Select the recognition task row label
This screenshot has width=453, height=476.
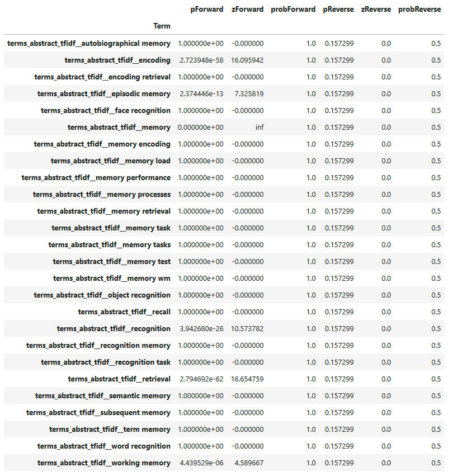(x=106, y=362)
